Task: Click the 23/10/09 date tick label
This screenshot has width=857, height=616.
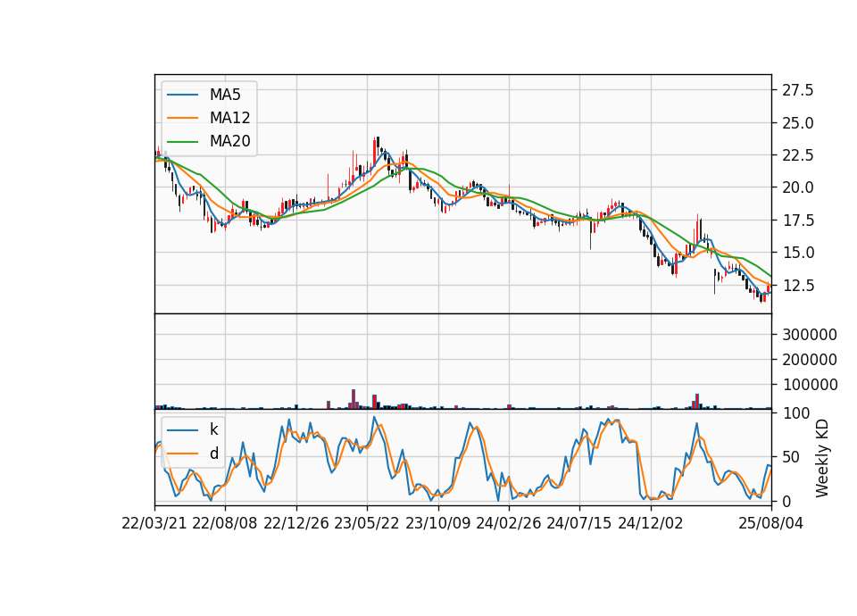Action: tap(437, 523)
